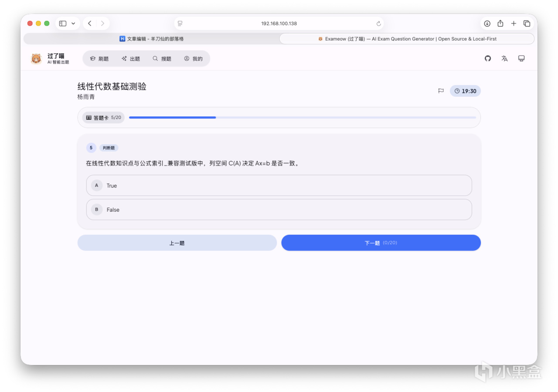The image size is (558, 392).
Task: Toggle the display theme monitor icon
Action: point(521,58)
